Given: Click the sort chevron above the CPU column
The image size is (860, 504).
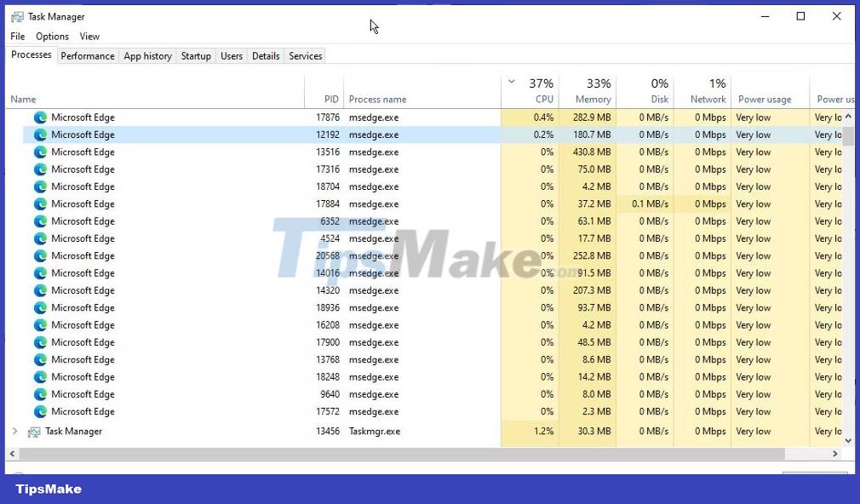Looking at the screenshot, I should pyautogui.click(x=512, y=83).
